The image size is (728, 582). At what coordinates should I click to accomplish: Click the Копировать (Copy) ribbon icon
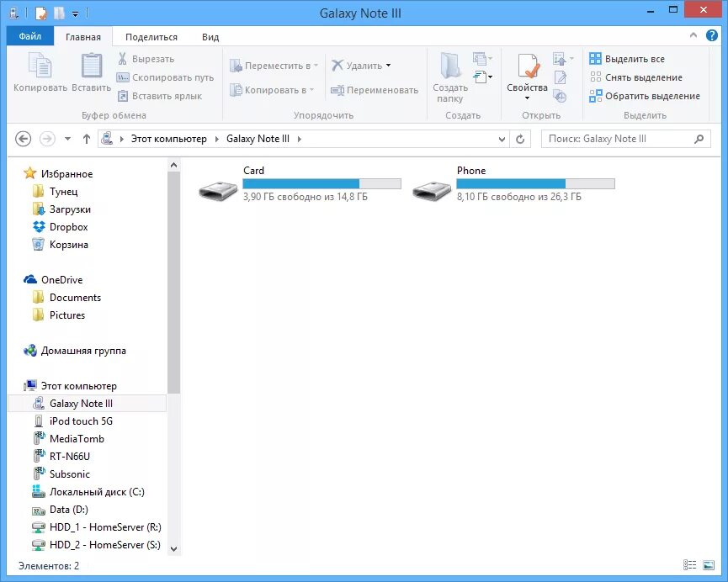40,65
